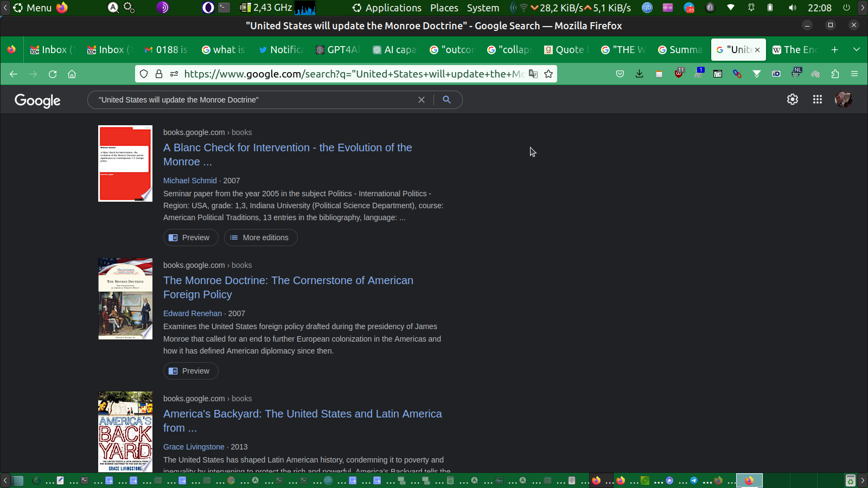Image resolution: width=868 pixels, height=488 pixels.
Task: Open the trash icon in the bottom panel
Action: (x=851, y=480)
